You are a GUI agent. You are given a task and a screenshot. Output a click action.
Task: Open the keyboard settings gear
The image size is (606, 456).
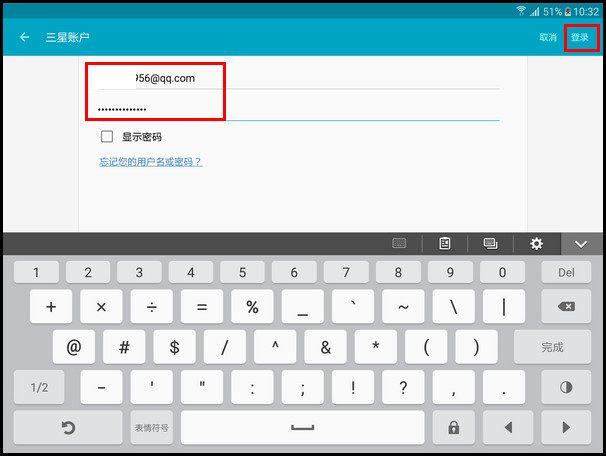(536, 243)
